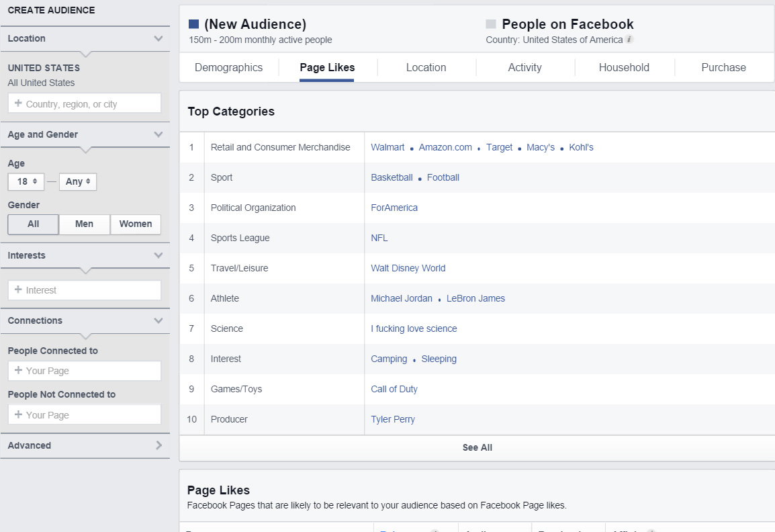
Task: Click the See All button
Action: pos(477,447)
